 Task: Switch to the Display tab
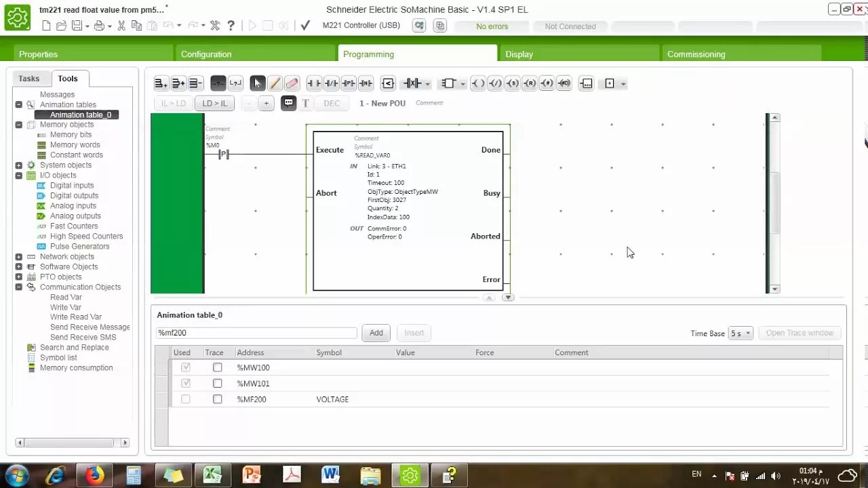(x=580, y=54)
